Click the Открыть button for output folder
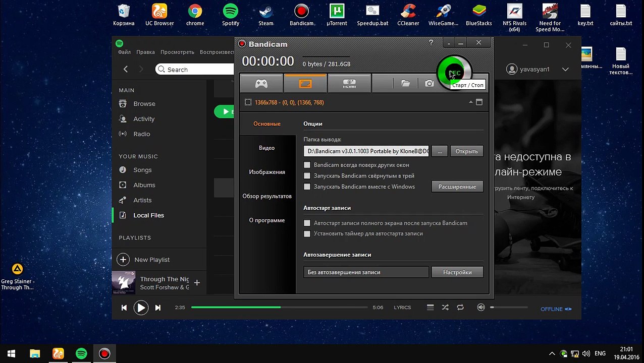 click(466, 151)
